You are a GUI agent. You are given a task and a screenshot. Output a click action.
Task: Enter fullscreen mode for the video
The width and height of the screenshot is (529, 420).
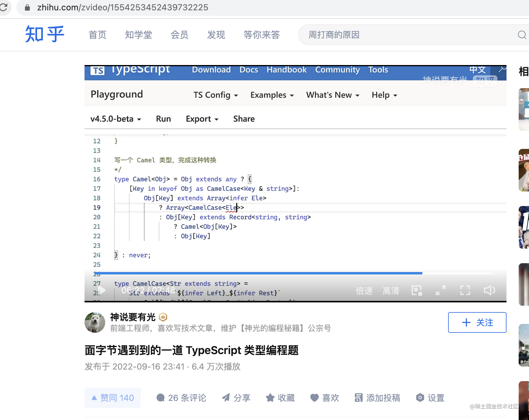465,291
